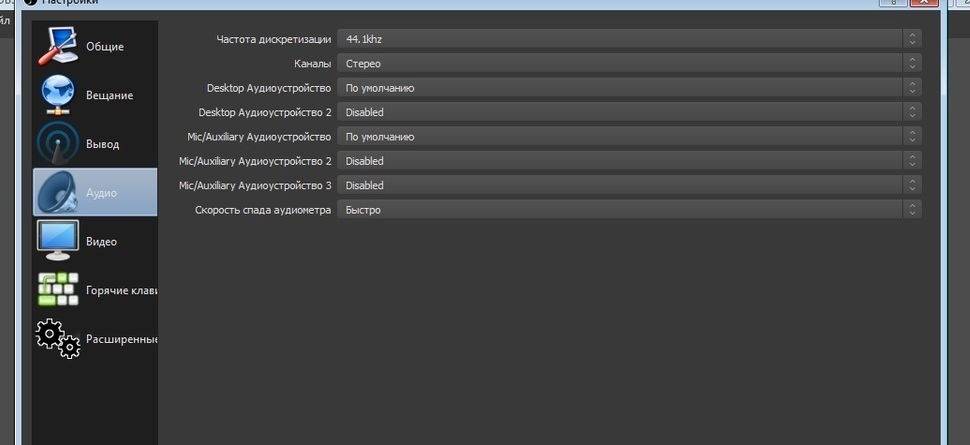This screenshot has height=445, width=970.
Task: Click the Вещание globe icon
Action: click(x=58, y=94)
